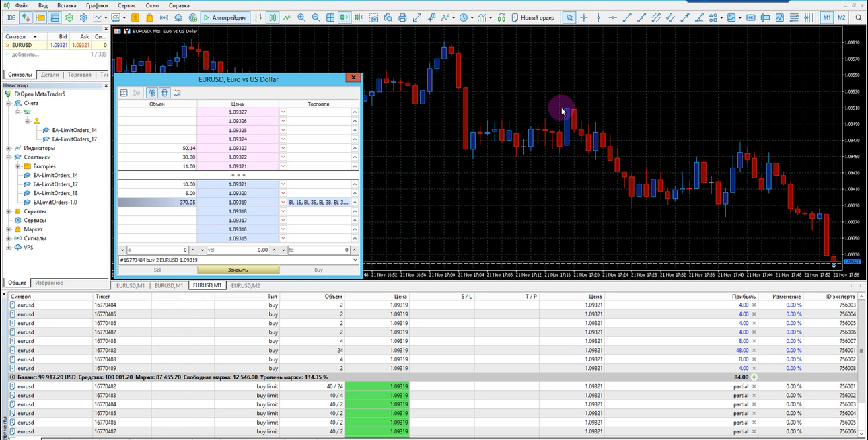The height and width of the screenshot is (440, 868).
Task: Click the Новый ордер button
Action: tap(533, 17)
